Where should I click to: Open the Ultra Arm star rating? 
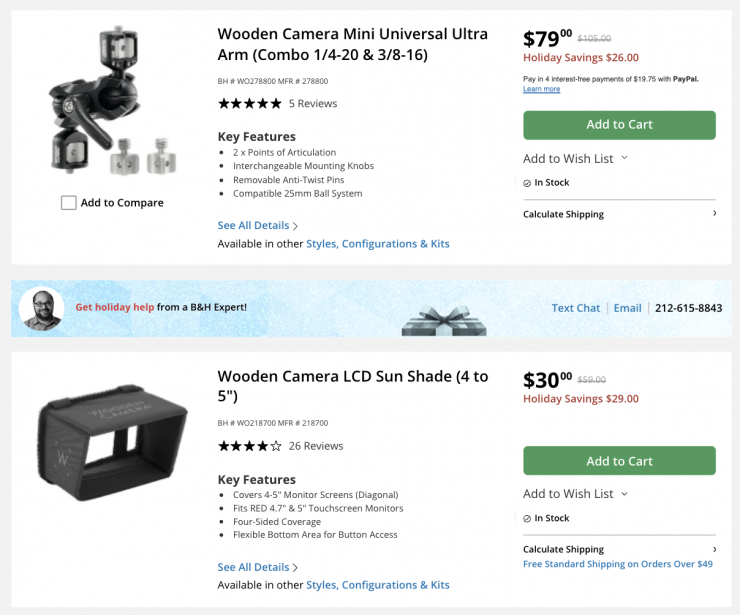pyautogui.click(x=249, y=104)
